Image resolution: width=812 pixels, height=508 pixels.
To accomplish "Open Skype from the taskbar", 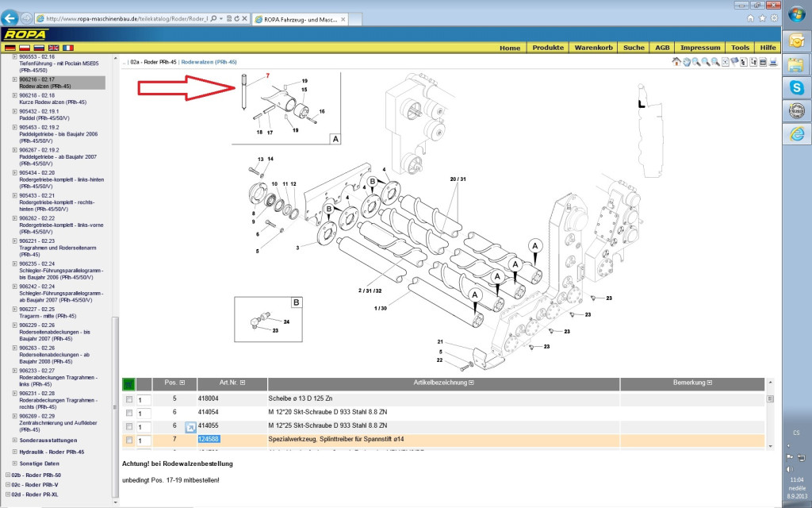I will point(796,87).
